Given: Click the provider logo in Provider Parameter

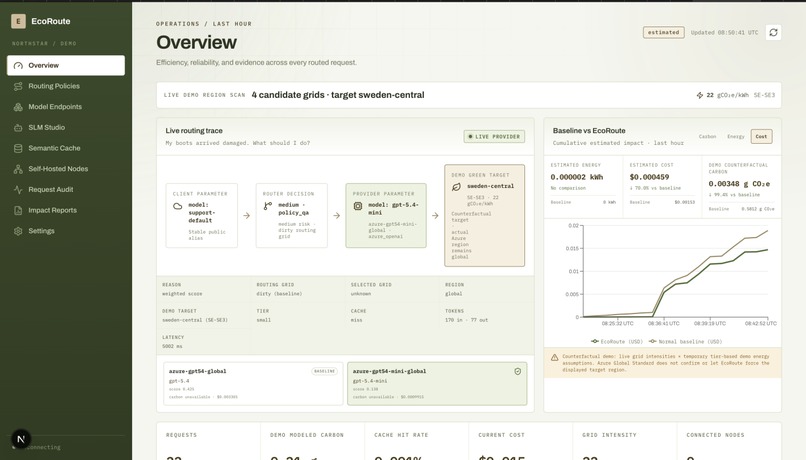Looking at the screenshot, I should click(x=358, y=206).
